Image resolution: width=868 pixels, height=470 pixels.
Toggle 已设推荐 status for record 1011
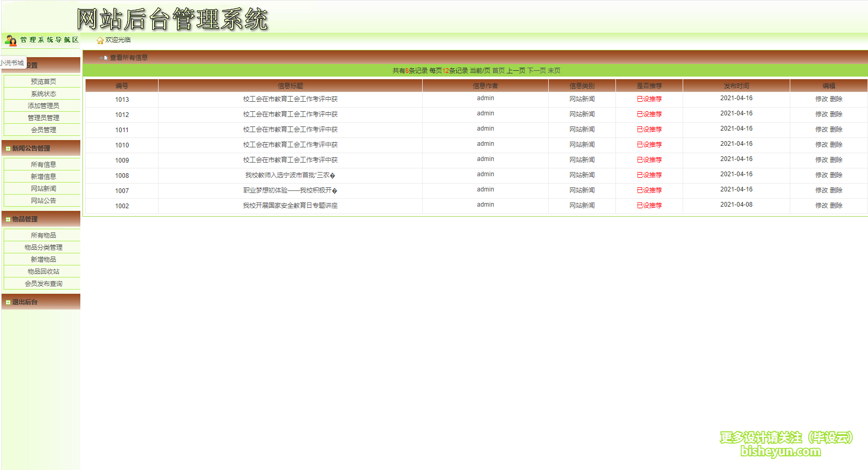pyautogui.click(x=649, y=129)
